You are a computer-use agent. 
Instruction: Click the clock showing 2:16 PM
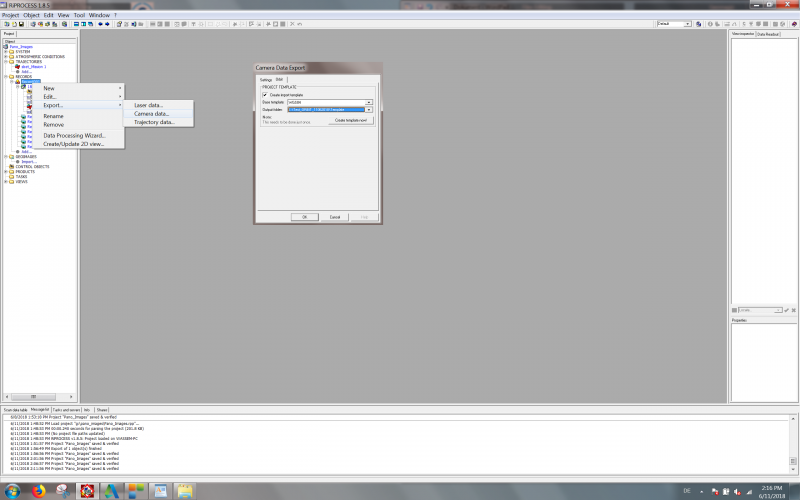point(771,488)
